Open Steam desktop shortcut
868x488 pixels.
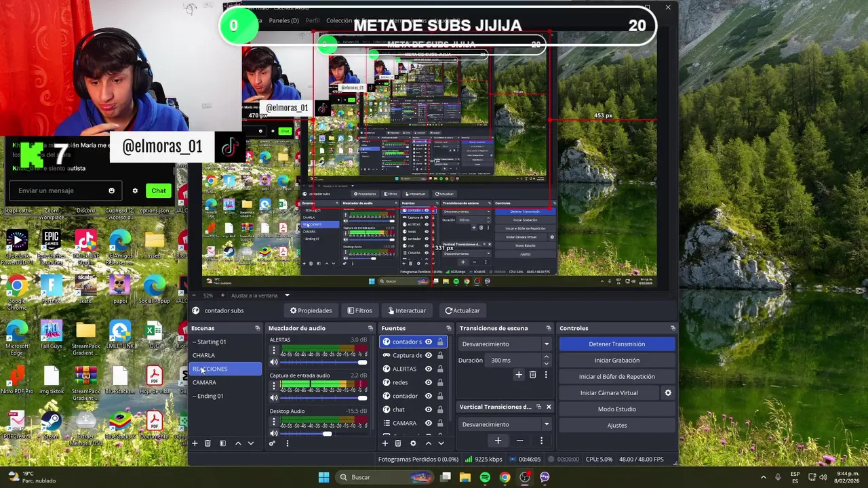51,425
